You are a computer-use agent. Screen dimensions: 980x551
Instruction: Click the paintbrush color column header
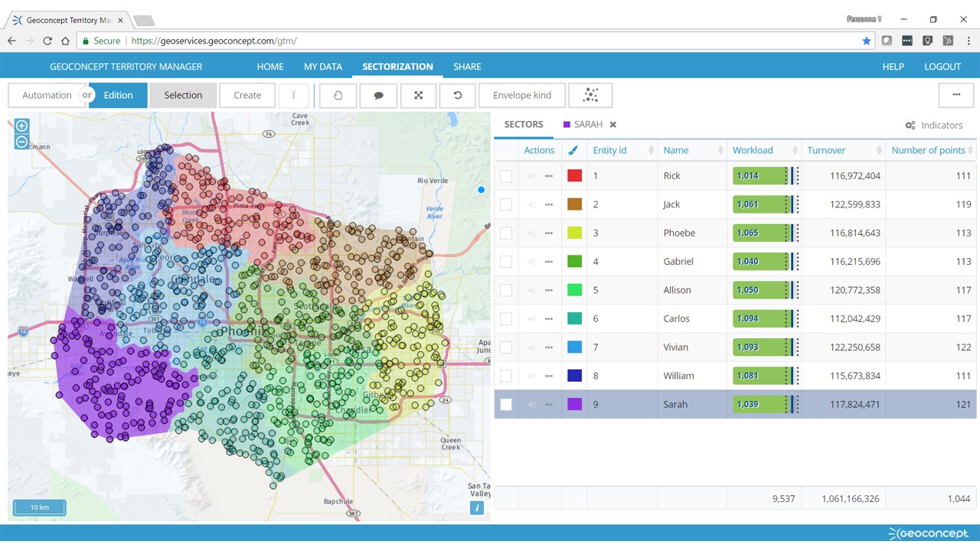[x=573, y=150]
